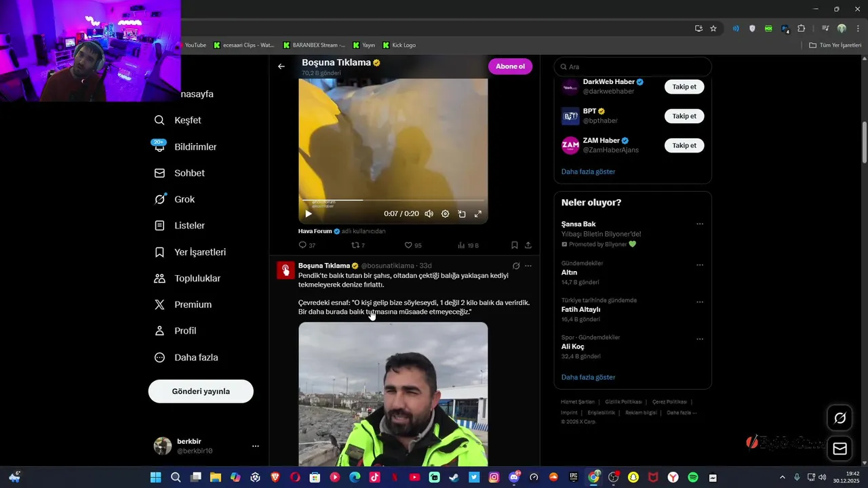Viewport: 868px width, 488px height.
Task: Share the video post
Action: (x=528, y=245)
